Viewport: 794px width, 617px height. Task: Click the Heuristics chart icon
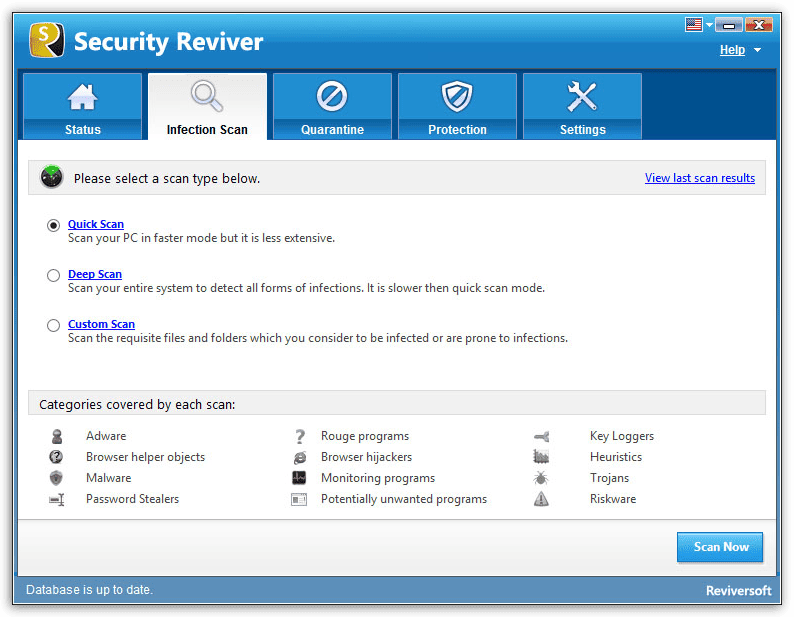coord(541,457)
